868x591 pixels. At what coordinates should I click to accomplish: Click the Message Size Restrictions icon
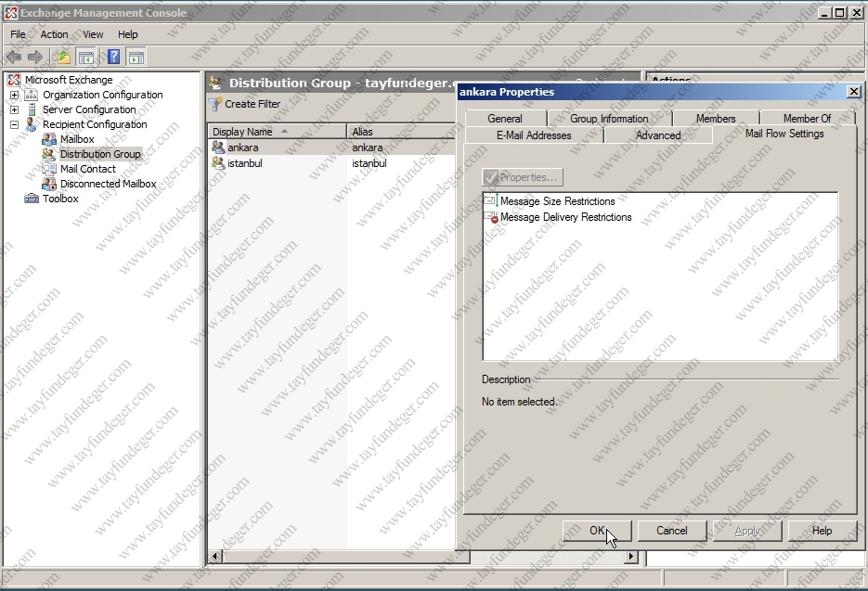pyautogui.click(x=491, y=201)
